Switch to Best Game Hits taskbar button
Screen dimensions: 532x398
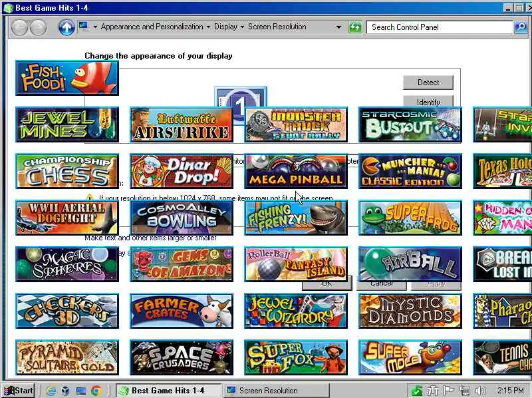168,391
